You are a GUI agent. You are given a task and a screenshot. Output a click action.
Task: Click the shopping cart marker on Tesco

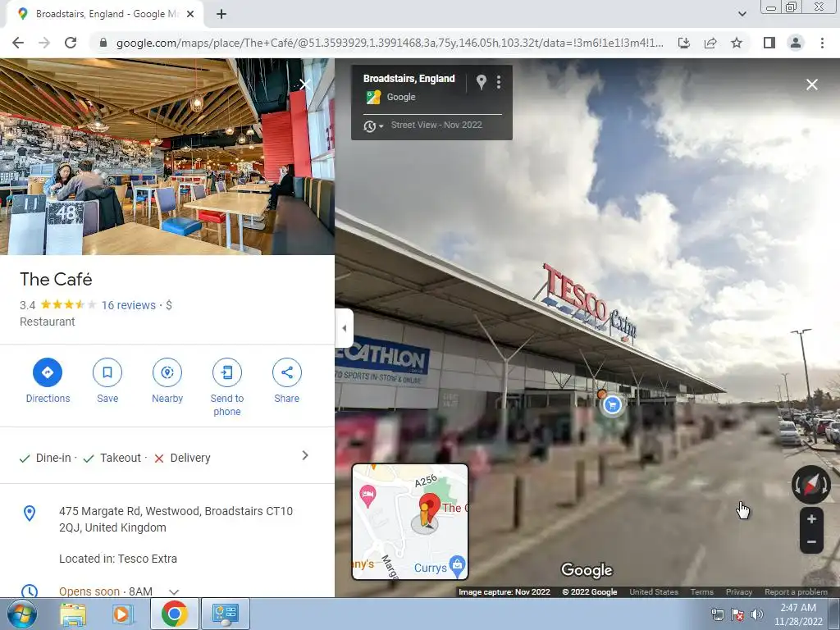tap(612, 405)
